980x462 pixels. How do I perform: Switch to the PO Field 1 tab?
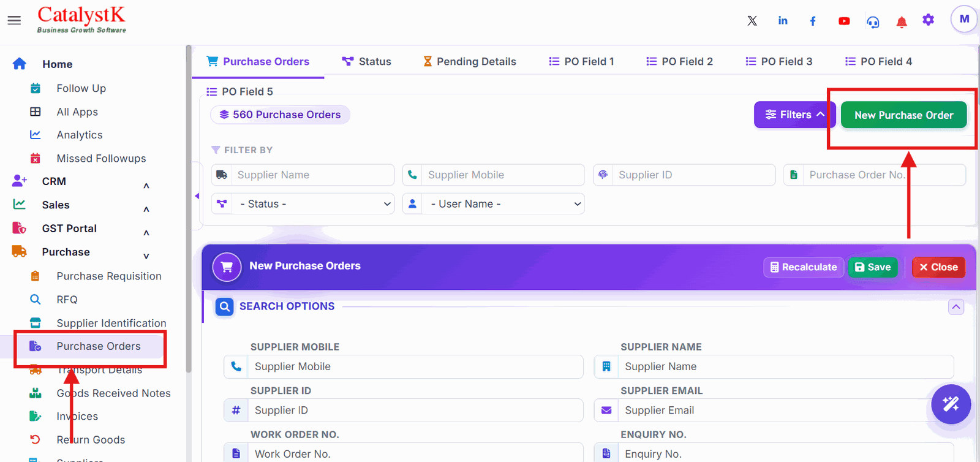tap(581, 61)
